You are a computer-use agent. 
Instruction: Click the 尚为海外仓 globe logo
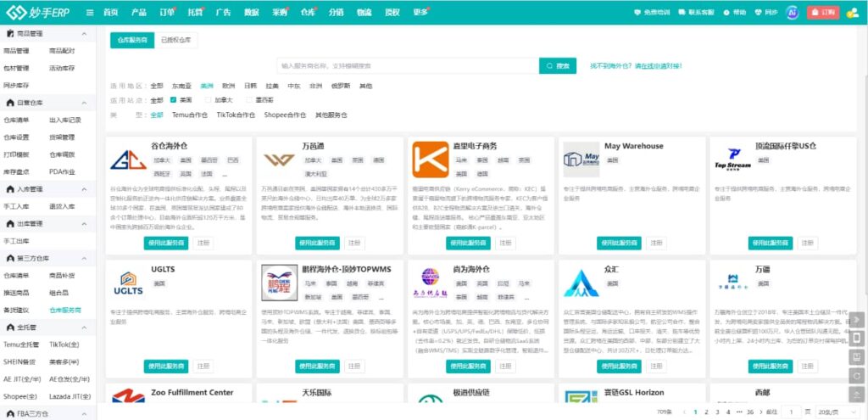[430, 283]
